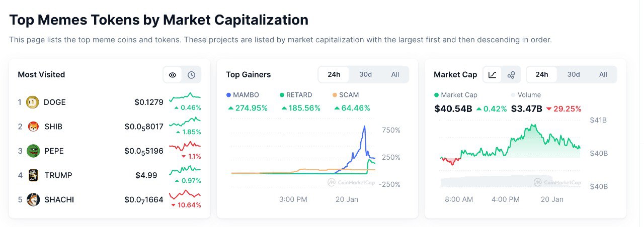This screenshot has width=644, height=227.
Task: Show recently viewed via clock icon
Action: (191, 75)
